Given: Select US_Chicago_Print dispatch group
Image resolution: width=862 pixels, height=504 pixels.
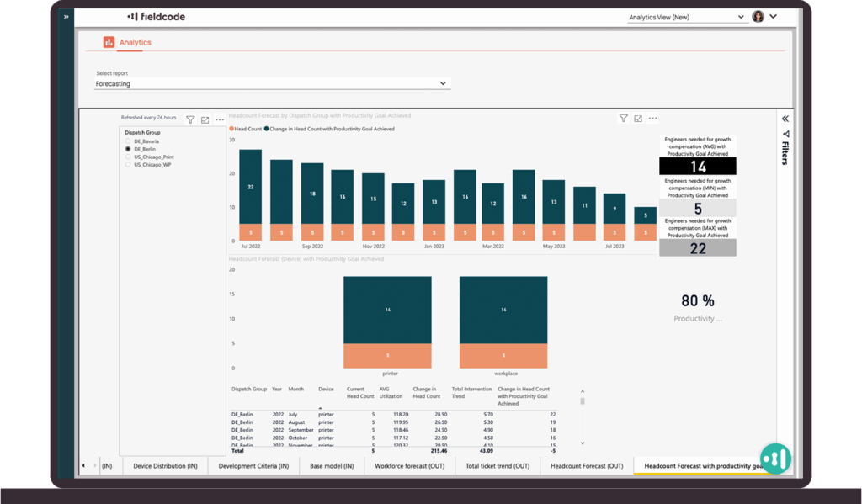Looking at the screenshot, I should coord(128,157).
